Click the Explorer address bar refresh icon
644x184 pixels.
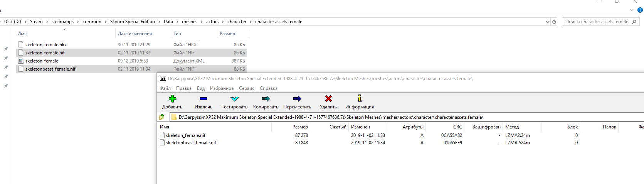(x=554, y=22)
